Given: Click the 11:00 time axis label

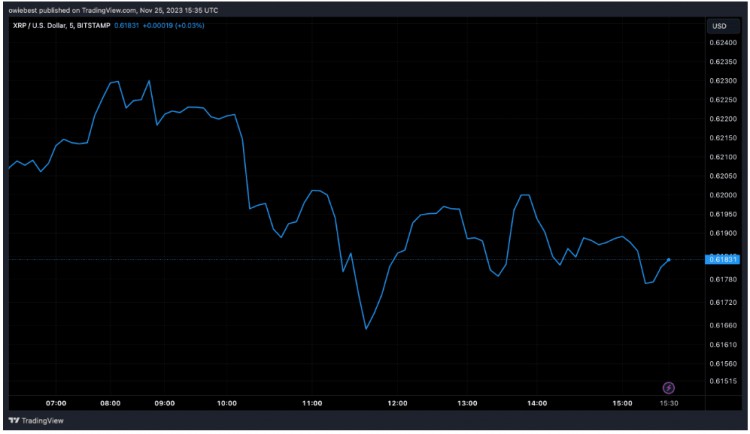Looking at the screenshot, I should click(312, 403).
